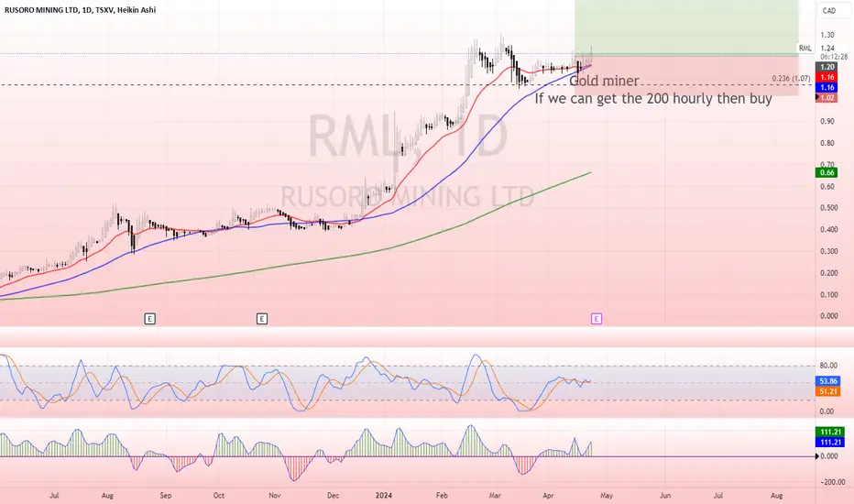
Task: Click the blue 111.21 indicator value tag
Action: [830, 443]
